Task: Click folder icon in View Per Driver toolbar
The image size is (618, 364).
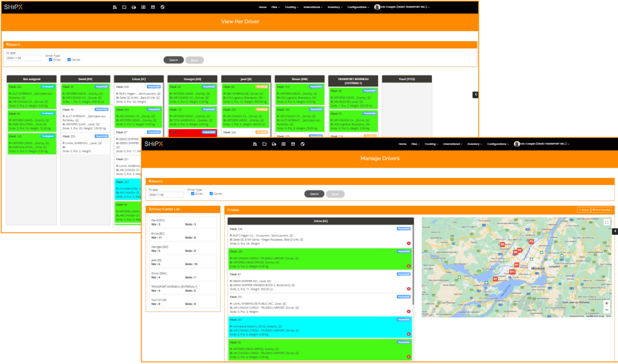Action: click(x=124, y=7)
